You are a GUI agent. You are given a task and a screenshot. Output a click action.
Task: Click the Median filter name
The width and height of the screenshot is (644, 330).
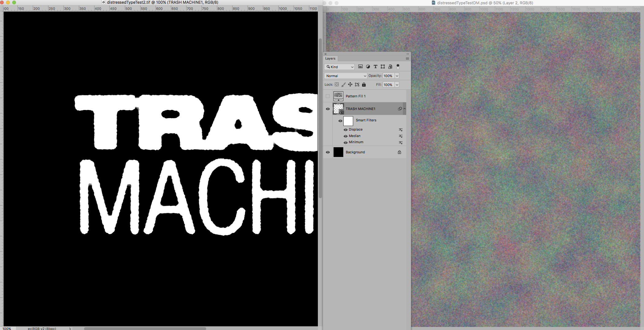pos(355,136)
